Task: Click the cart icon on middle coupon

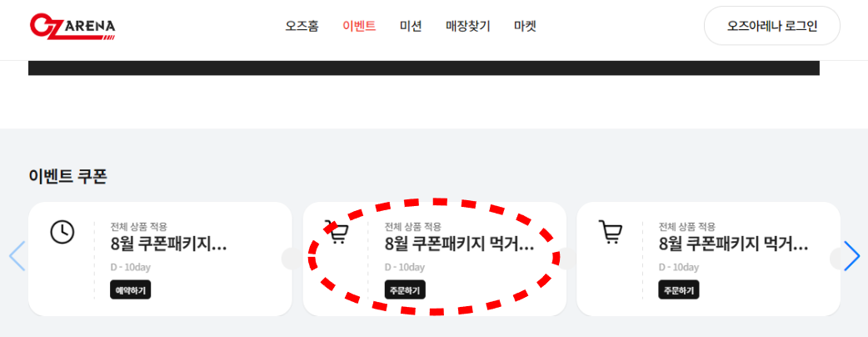Action: pos(337,232)
